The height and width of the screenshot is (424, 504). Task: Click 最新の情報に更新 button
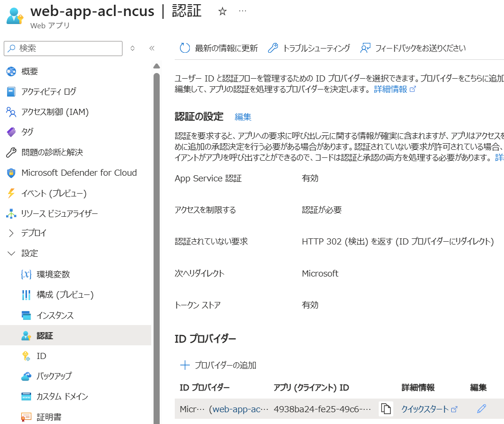click(x=219, y=48)
